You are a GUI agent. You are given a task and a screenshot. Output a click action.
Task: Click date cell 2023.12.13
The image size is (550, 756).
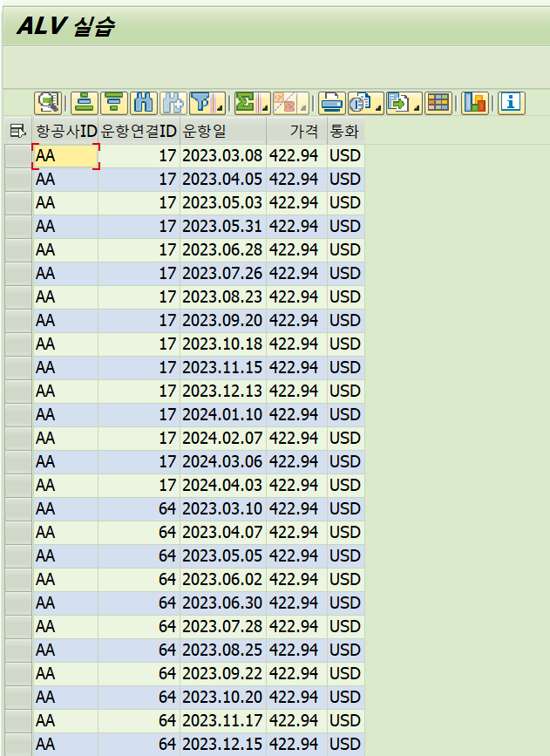pyautogui.click(x=222, y=391)
